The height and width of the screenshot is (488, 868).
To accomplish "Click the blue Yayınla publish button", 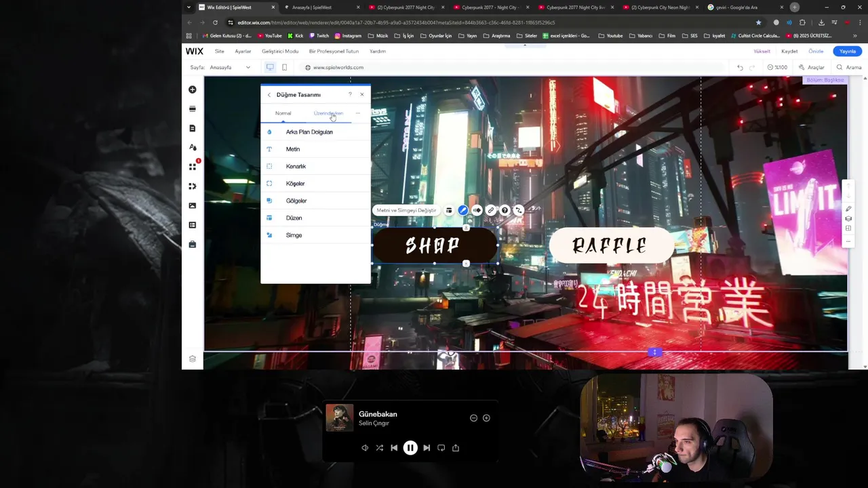I will coord(848,52).
